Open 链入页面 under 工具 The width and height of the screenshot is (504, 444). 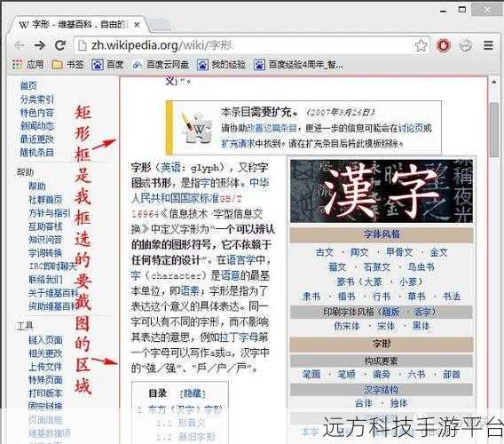(45, 340)
